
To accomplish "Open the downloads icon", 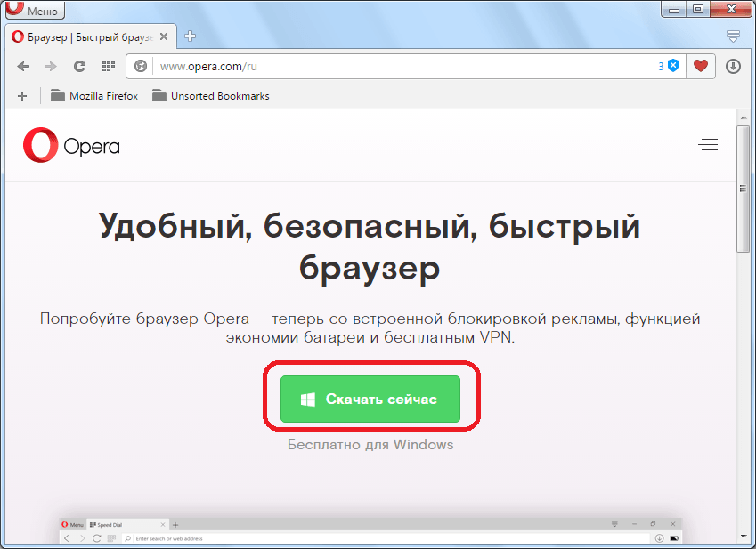I will click(734, 67).
